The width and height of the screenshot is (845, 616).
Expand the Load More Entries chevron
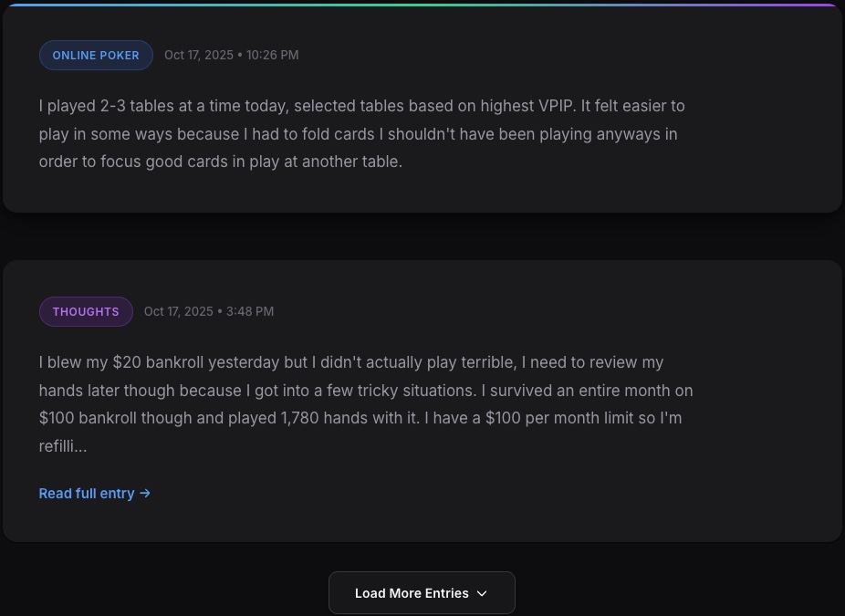[x=483, y=593]
